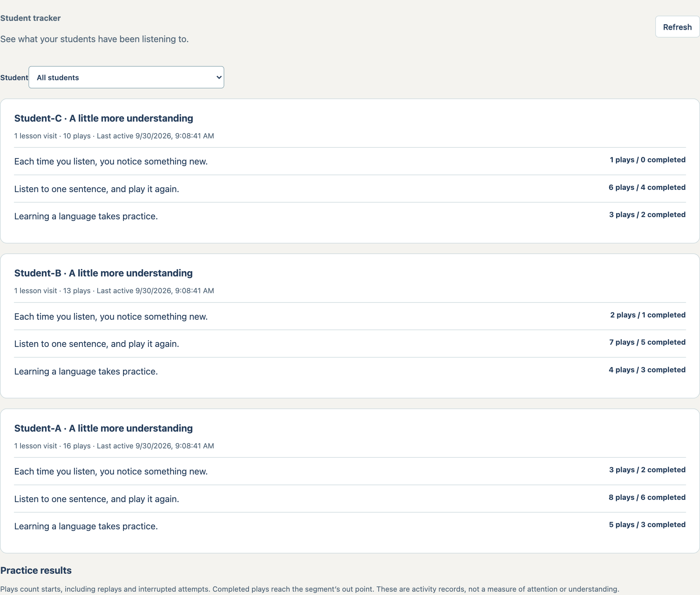
Task: Click Student-B's 'Listen to one sentence' row
Action: (x=350, y=344)
